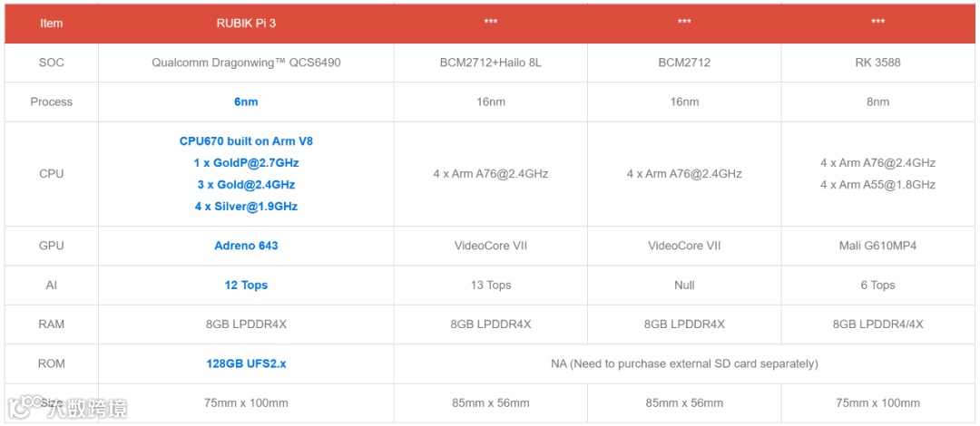The width and height of the screenshot is (980, 426).
Task: Click 'VideoCore VII' in the BCM2712+Hailo 8L column
Action: [491, 246]
